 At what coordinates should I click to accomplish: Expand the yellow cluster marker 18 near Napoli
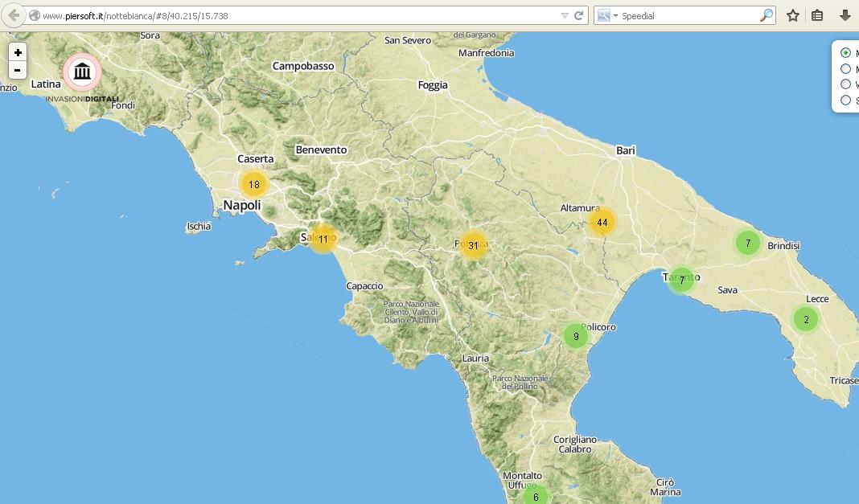pos(253,184)
